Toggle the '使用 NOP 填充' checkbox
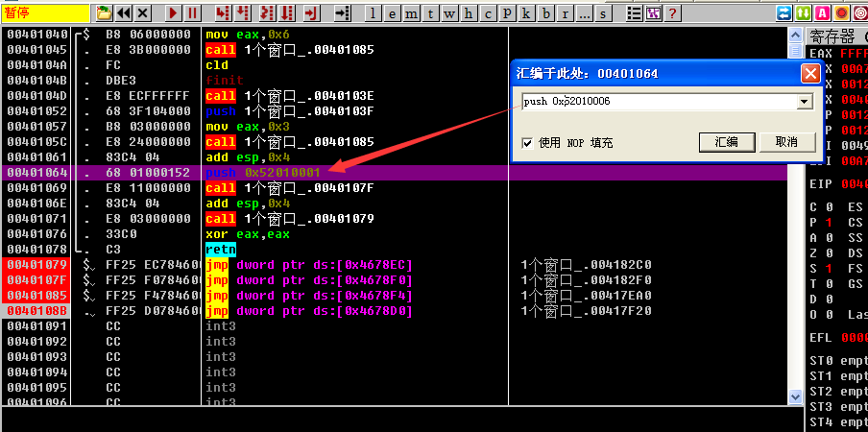The height and width of the screenshot is (432, 868). pyautogui.click(x=527, y=143)
